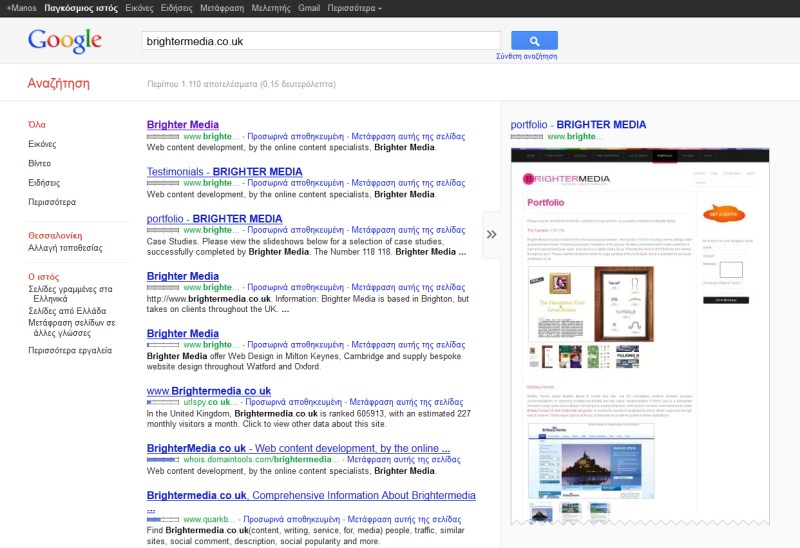Click Μετάφραση σελίδων σε άλλες γλώσσες
The height and width of the screenshot is (548, 800).
(72, 328)
